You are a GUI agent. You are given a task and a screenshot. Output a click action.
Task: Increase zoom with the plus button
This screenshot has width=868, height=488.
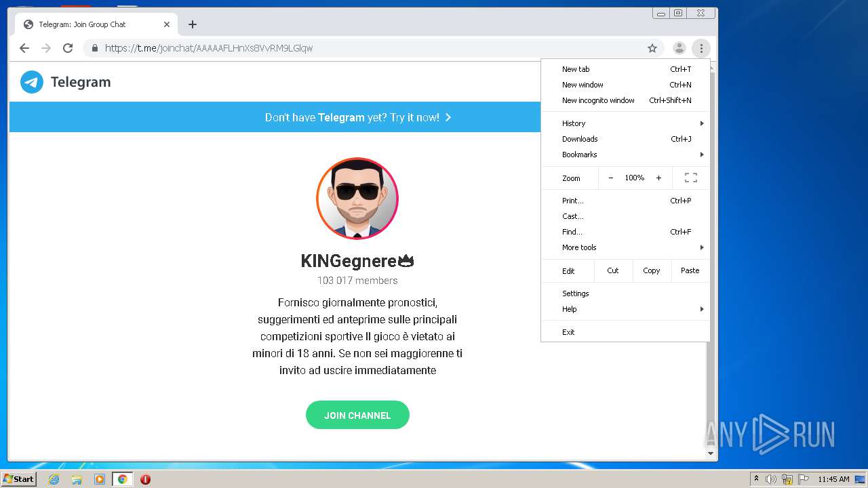pos(658,178)
